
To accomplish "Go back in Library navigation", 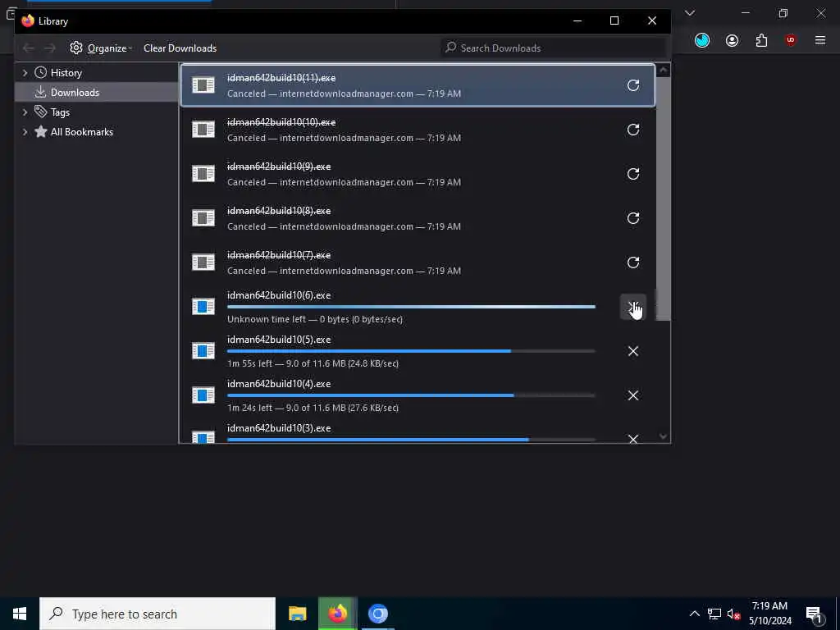I will 29,48.
